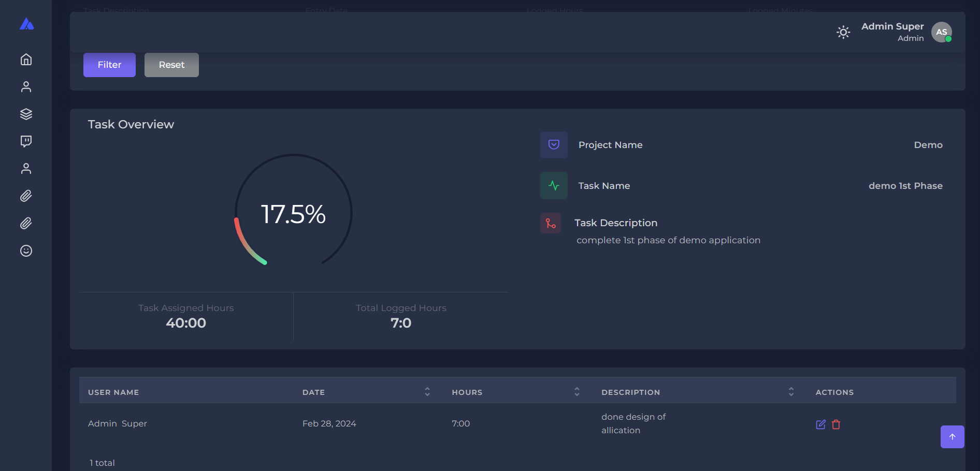Edit the Admin Super time log entry

pos(820,424)
